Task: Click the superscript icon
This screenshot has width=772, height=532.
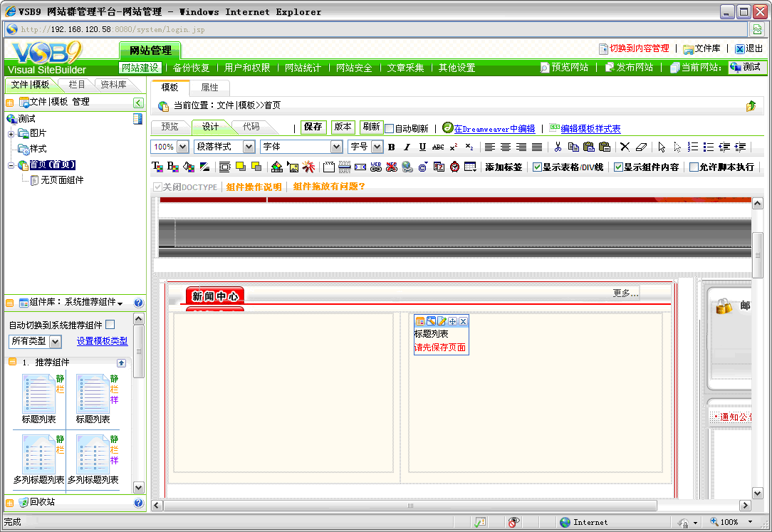Action: 454,147
